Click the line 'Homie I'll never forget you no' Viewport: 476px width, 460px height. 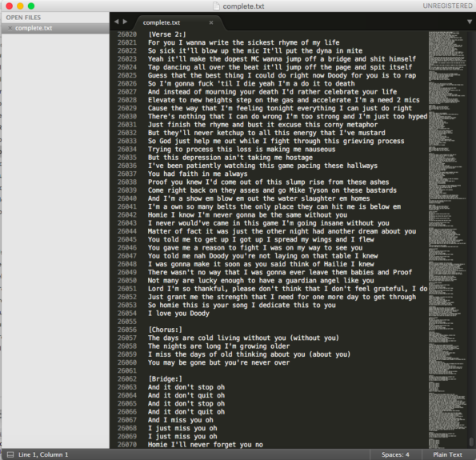[x=206, y=445]
